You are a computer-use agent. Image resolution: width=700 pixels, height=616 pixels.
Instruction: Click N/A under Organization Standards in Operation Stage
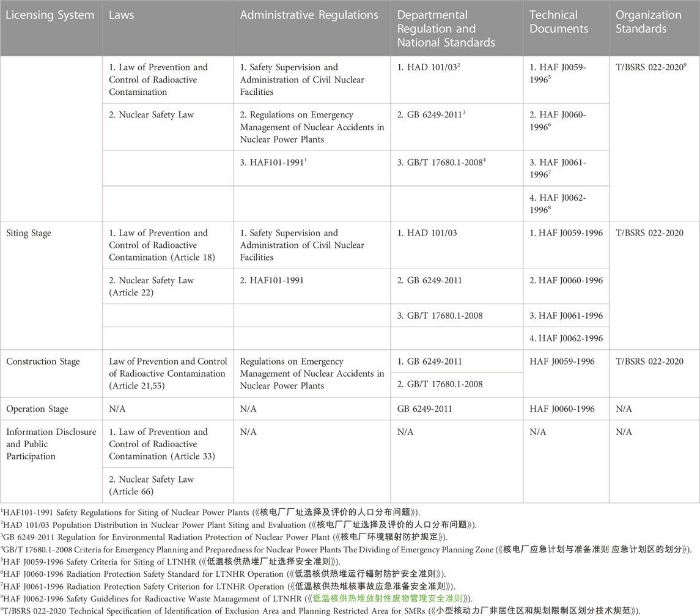(x=624, y=409)
